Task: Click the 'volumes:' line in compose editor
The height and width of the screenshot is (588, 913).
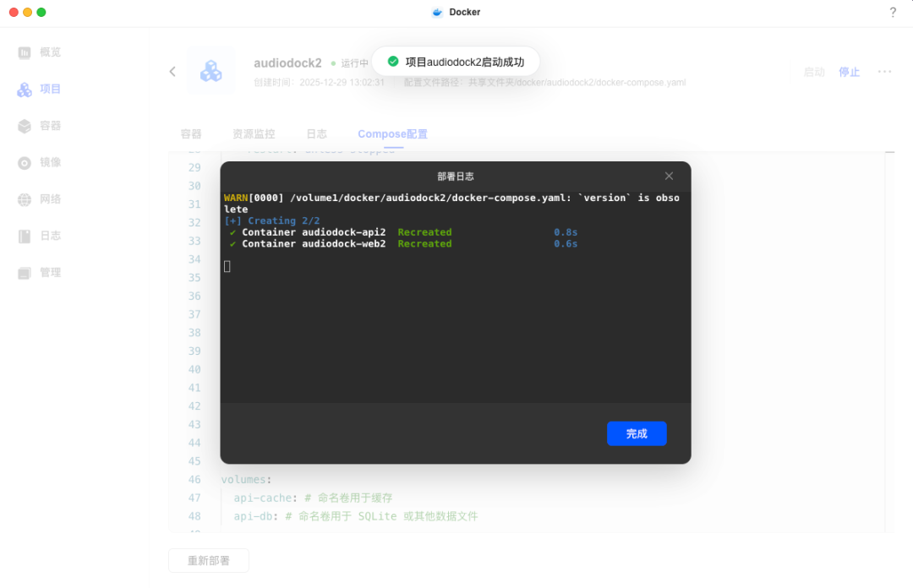Action: 246,480
